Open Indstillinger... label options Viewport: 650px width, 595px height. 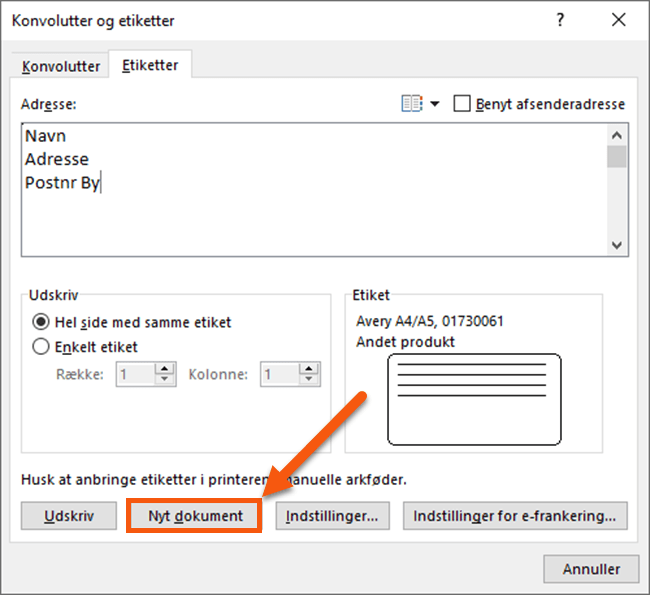(x=331, y=516)
